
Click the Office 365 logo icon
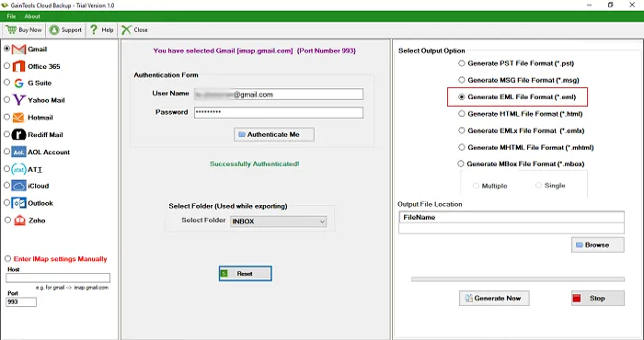click(x=19, y=66)
